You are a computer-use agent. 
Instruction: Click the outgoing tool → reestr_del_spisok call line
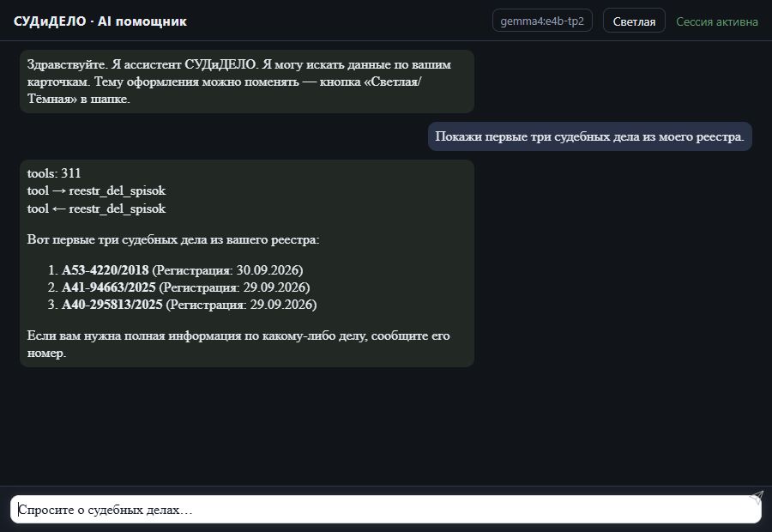point(96,190)
